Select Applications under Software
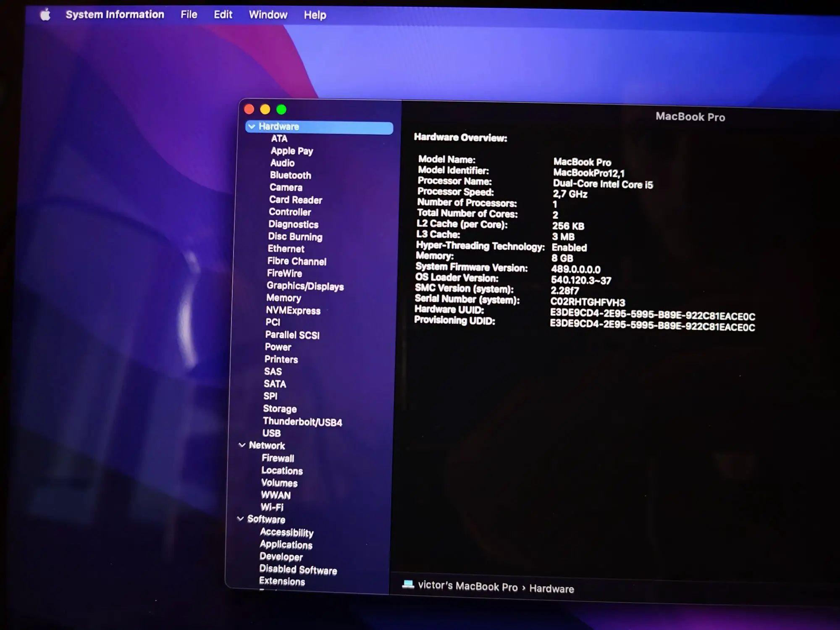Screen dimensions: 840x630 (286, 544)
